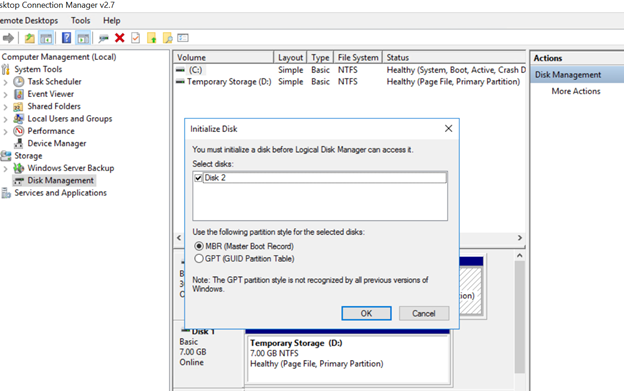Click the Temporary Storage volume drive icon
The image size is (624, 391).
(180, 82)
